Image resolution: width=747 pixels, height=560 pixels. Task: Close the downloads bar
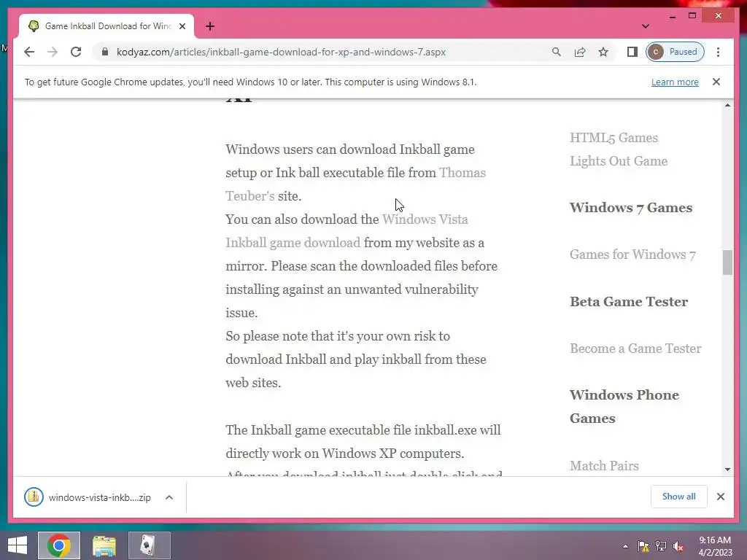click(x=720, y=497)
